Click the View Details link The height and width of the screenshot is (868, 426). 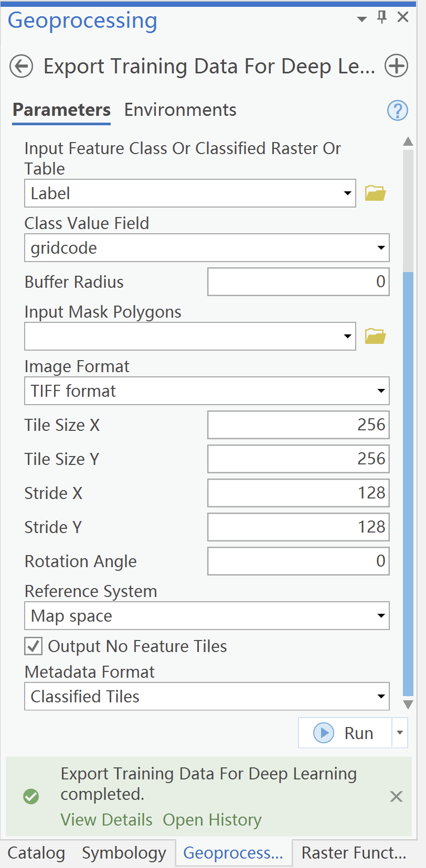tap(106, 820)
